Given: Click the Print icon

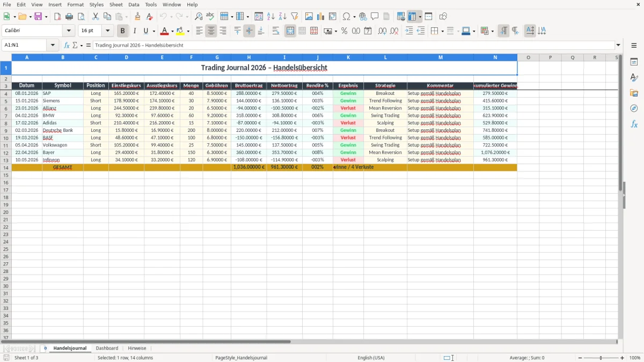Looking at the screenshot, I should tap(69, 17).
